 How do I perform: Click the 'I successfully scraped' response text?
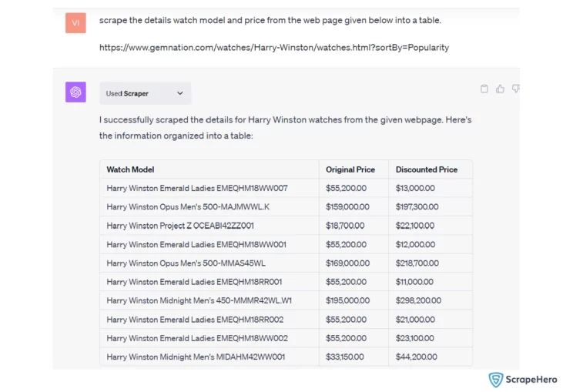click(x=286, y=128)
